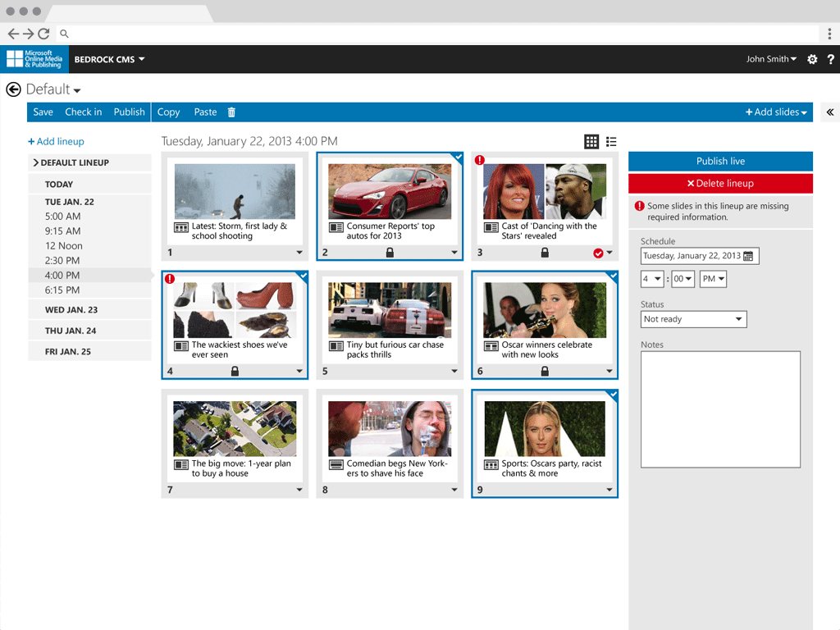Viewport: 840px width, 630px height.
Task: Open the Add slides menu
Action: (x=775, y=112)
